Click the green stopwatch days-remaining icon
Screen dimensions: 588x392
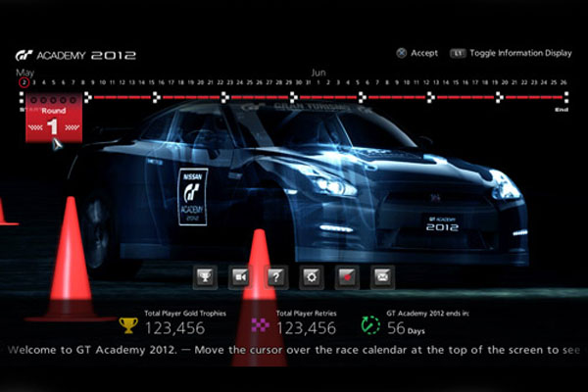coord(370,324)
